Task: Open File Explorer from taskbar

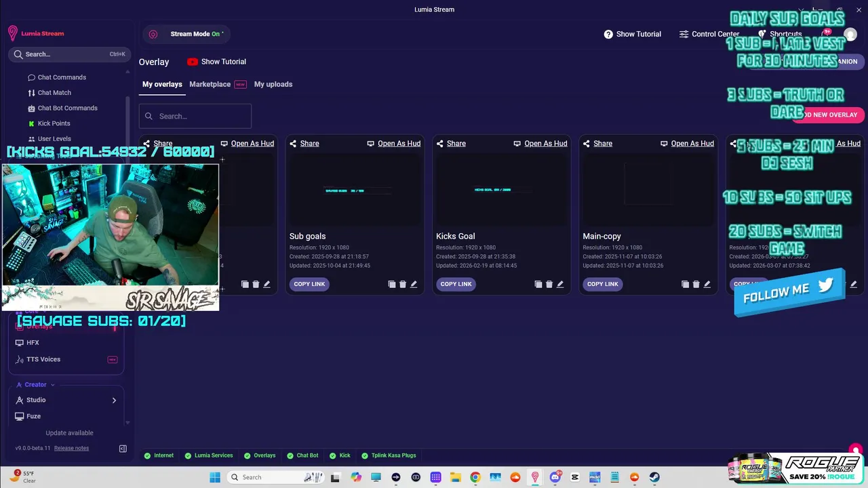Action: point(456,477)
